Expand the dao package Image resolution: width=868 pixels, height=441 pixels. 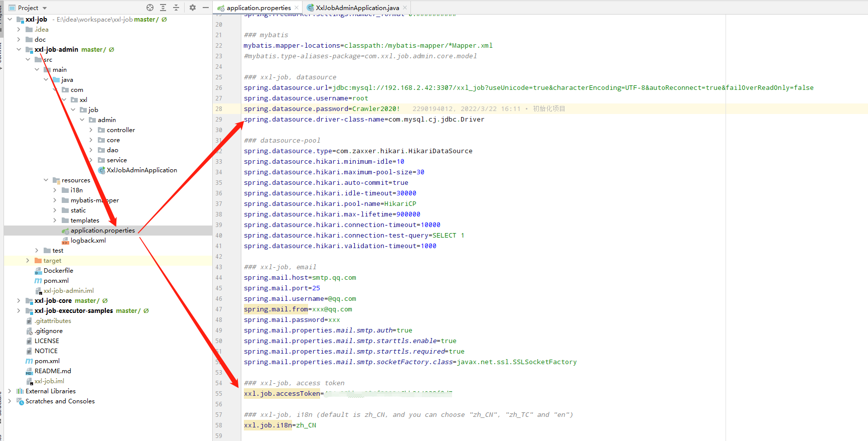tap(91, 150)
